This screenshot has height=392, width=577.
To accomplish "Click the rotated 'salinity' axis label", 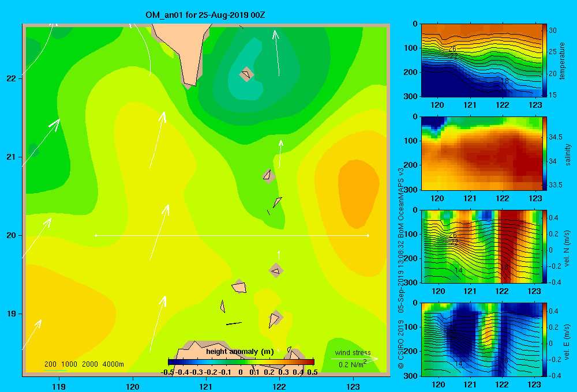I will pos(568,154).
